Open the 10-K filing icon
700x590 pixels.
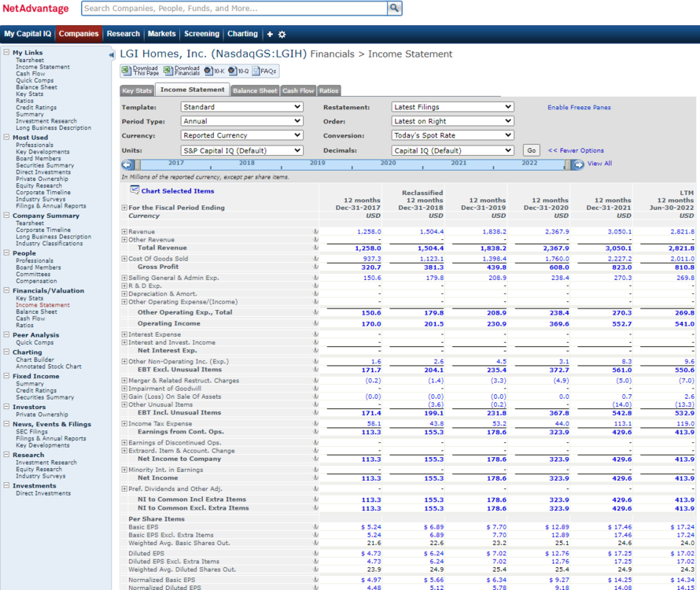[x=208, y=71]
